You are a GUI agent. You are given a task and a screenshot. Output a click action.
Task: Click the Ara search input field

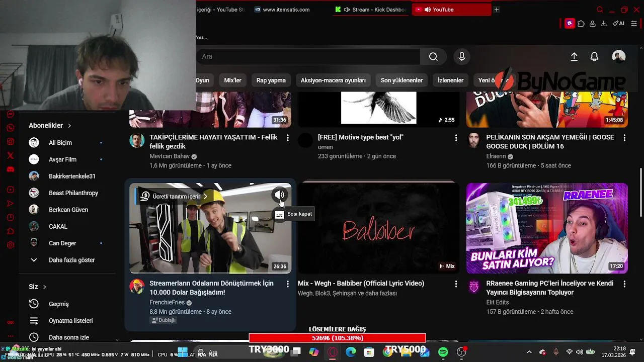308,57
